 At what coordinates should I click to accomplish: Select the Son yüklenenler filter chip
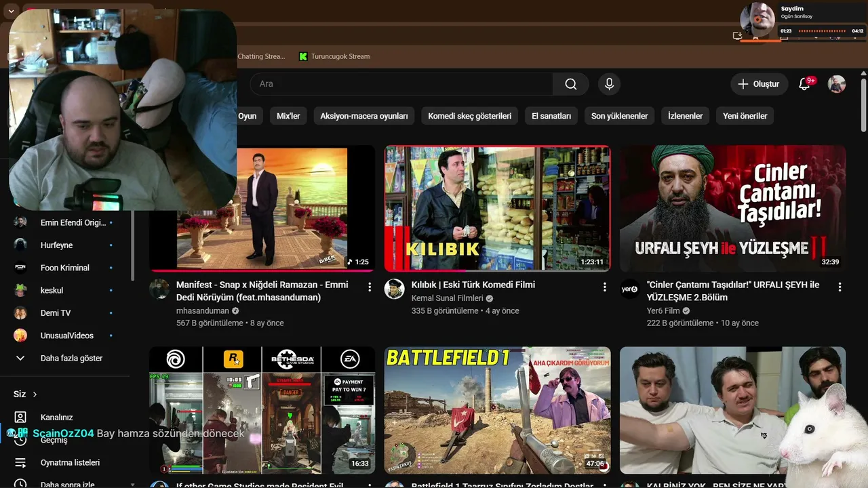619,116
